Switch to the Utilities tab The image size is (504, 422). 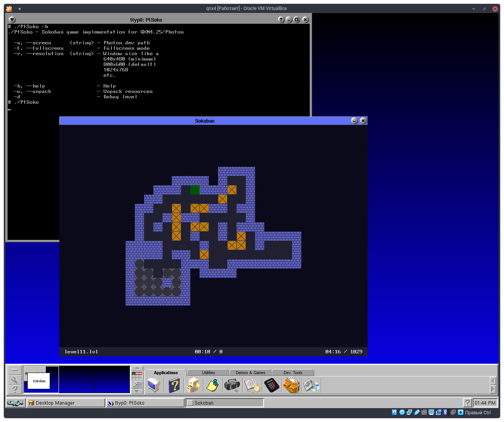tap(208, 373)
